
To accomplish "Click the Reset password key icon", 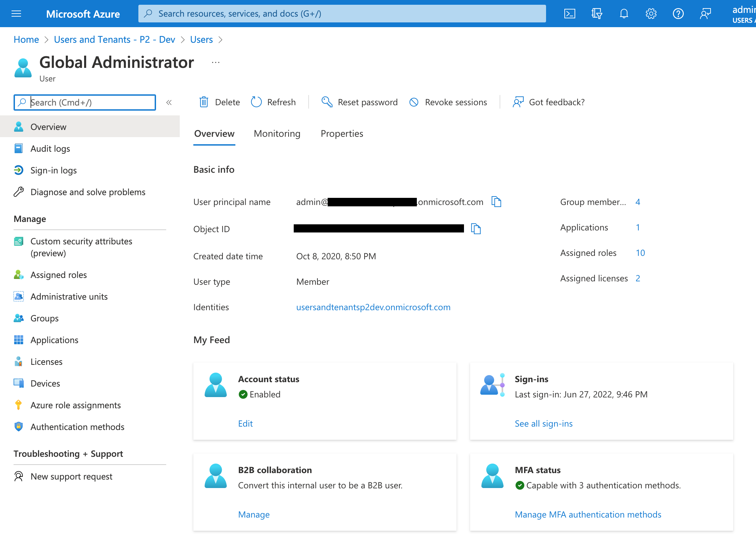I will coord(327,102).
